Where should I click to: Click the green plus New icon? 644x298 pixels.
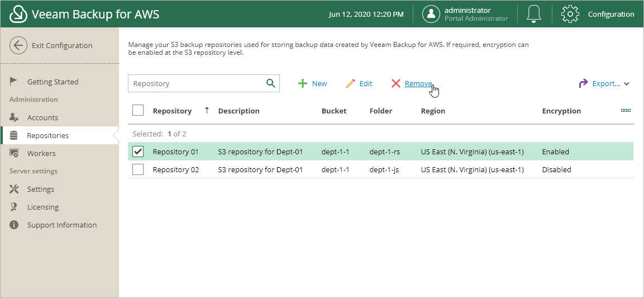pos(303,83)
